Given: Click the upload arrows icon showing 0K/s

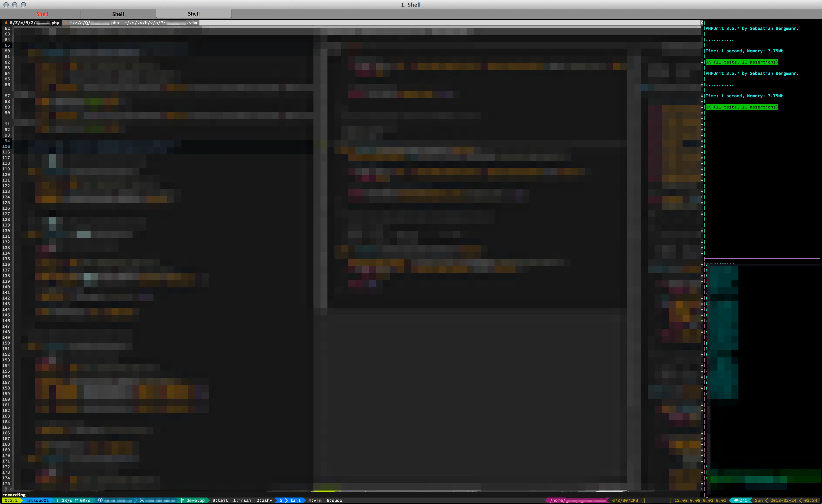Looking at the screenshot, I should click(76, 500).
